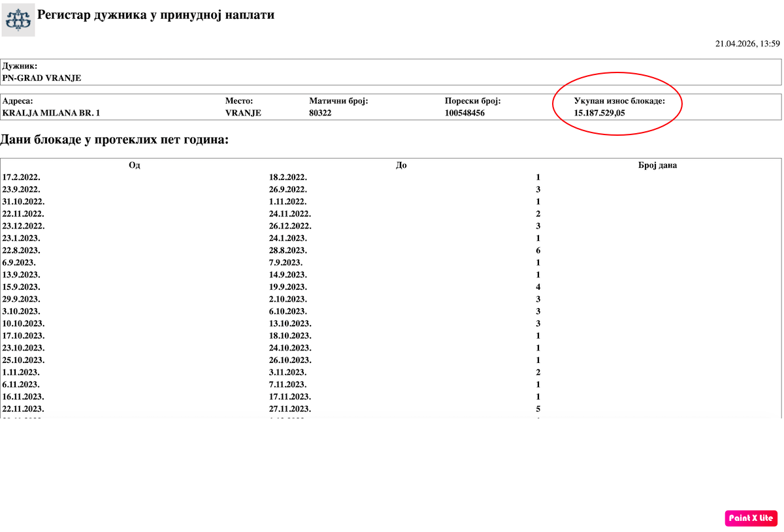
Task: Click the National Bank emblem logo
Action: 18,20
